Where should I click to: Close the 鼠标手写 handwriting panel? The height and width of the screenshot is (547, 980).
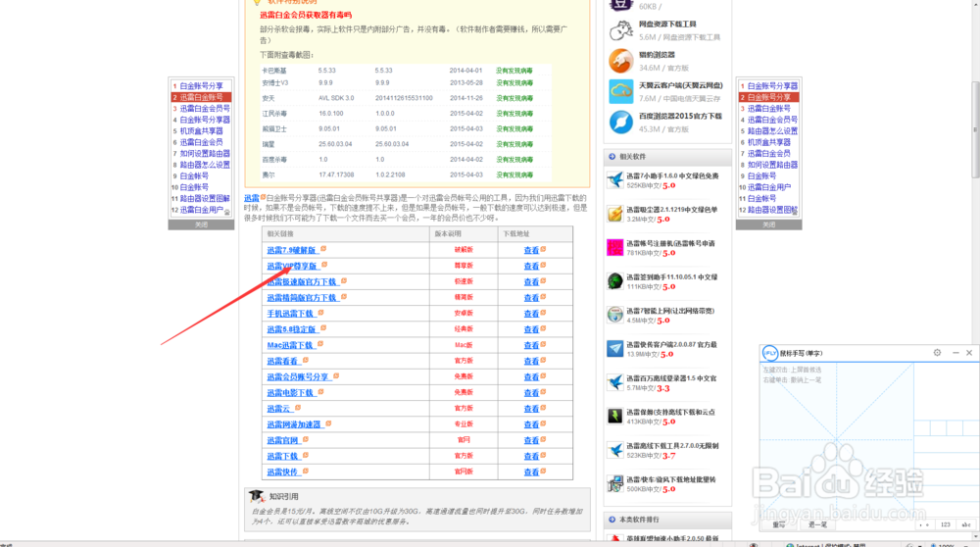point(969,353)
